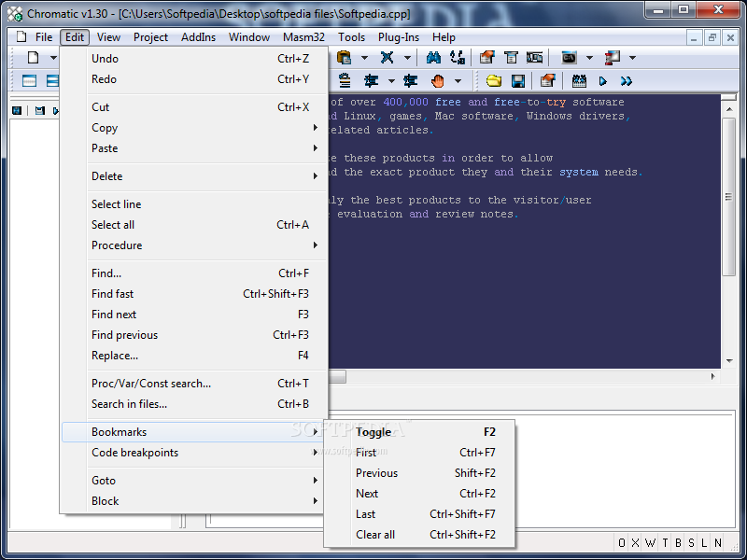Choose Replace... from the Edit menu

[194, 356]
